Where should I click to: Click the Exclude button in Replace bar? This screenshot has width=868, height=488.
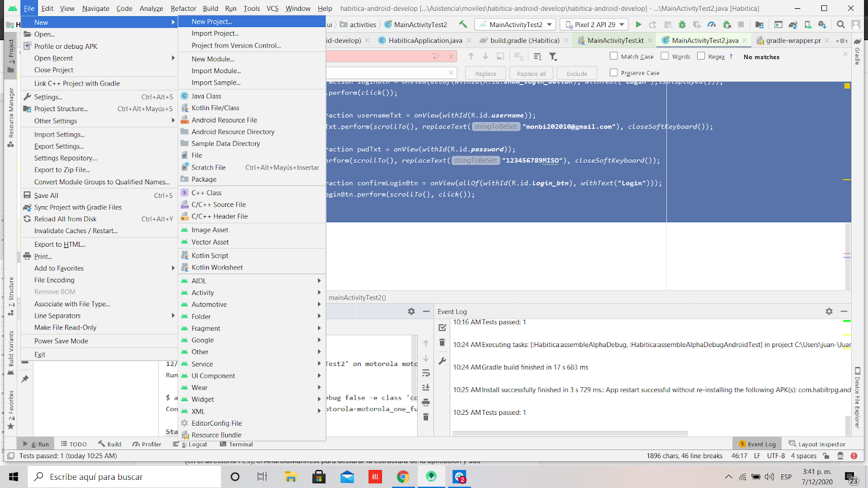click(577, 73)
